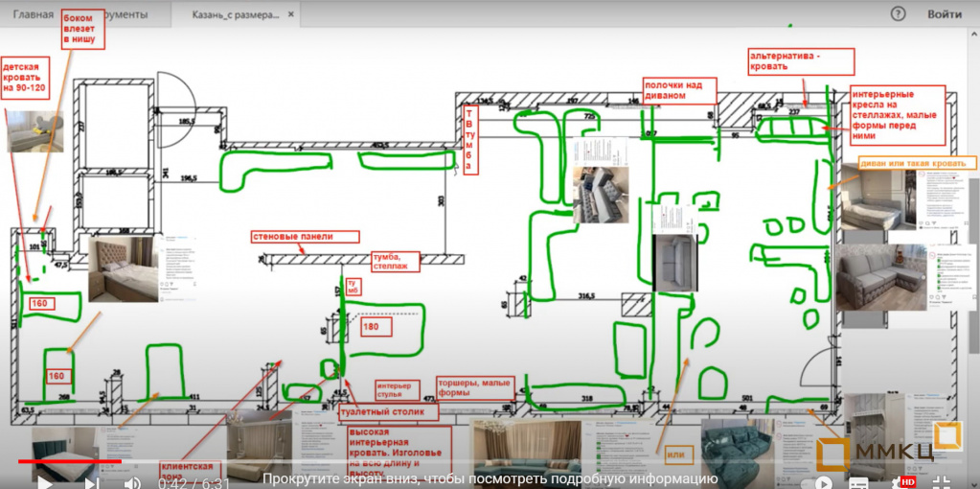Click the beige headboard bed photo thumbnail

124,269
